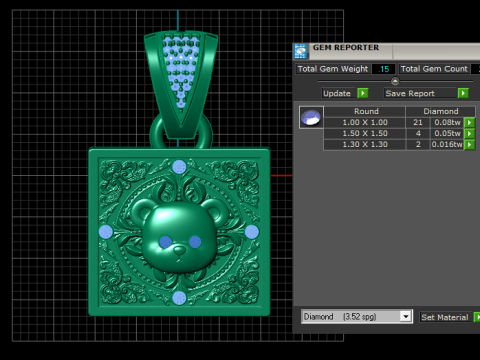Click the count cell showing 2
Viewport: 480px width, 360px height.
point(418,144)
